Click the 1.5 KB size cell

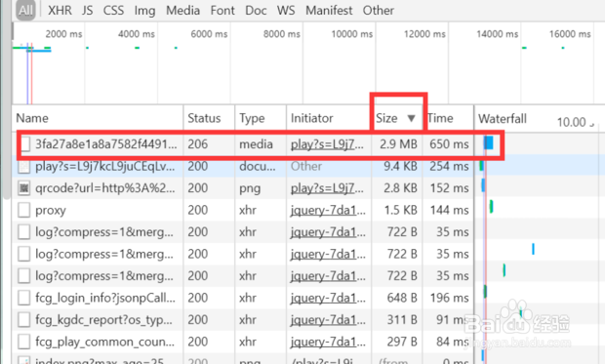[400, 211]
